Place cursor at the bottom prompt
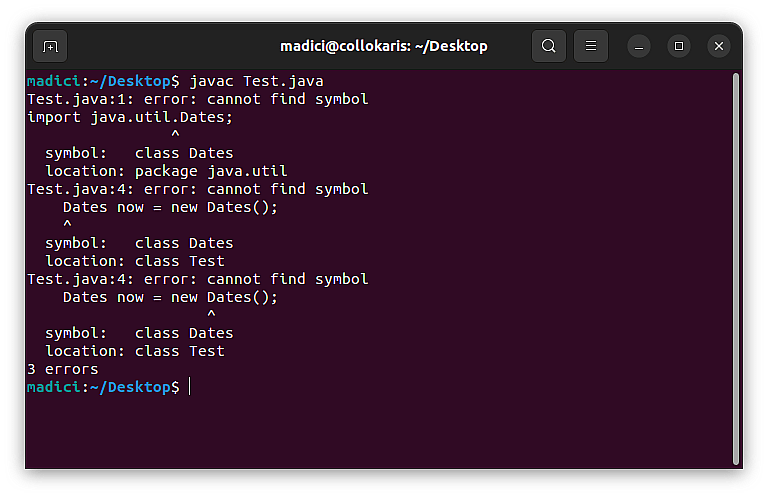The height and width of the screenshot is (497, 768). click(x=190, y=387)
